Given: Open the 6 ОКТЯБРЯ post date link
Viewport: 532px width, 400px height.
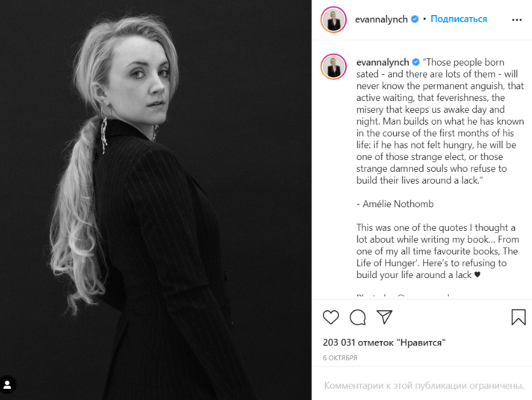Looking at the screenshot, I should point(340,358).
